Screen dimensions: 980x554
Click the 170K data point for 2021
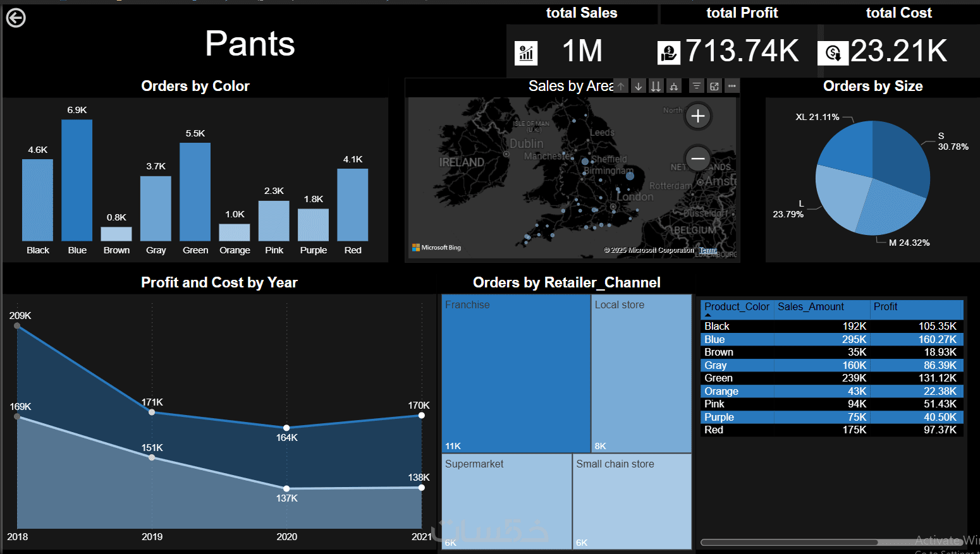(x=422, y=415)
